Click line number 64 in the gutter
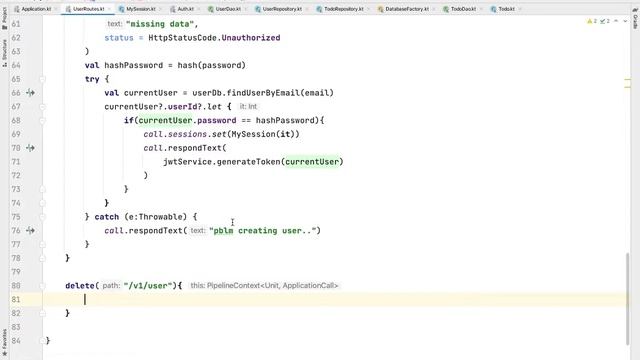Viewport: 640px width, 360px height. click(16, 65)
